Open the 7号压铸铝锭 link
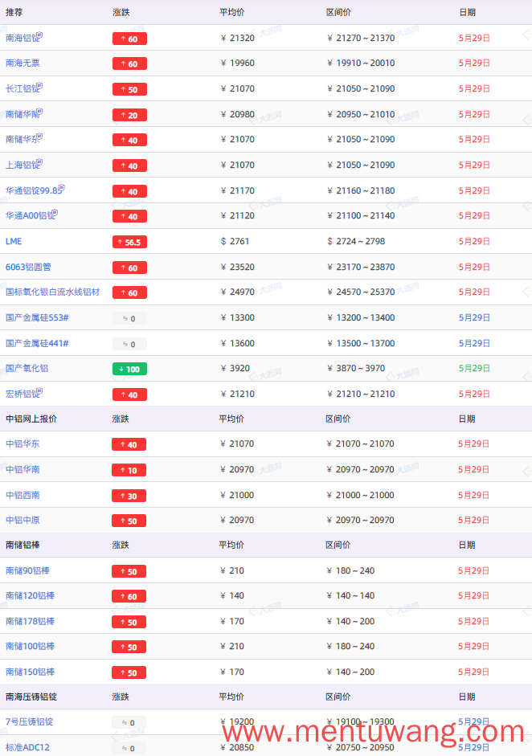This screenshot has height=756, width=532. [x=30, y=721]
